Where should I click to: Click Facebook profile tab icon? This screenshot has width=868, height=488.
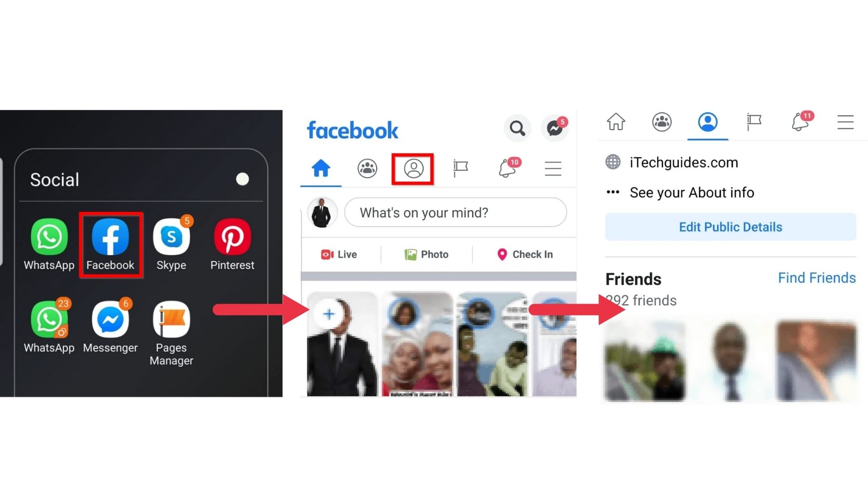(413, 168)
